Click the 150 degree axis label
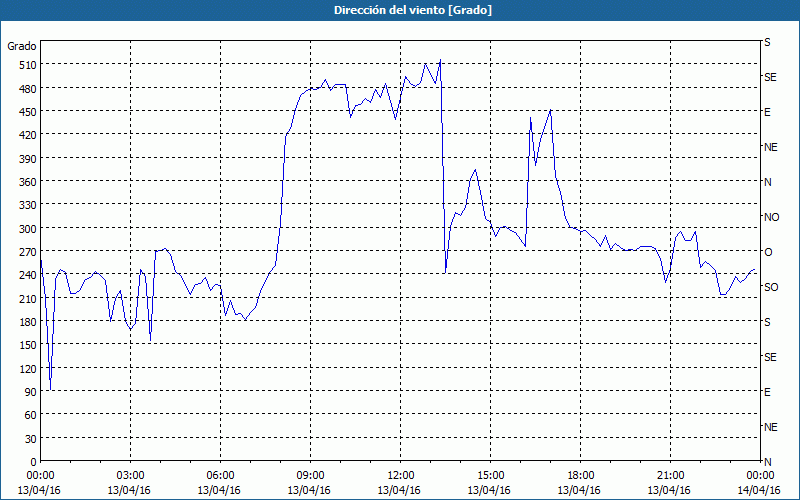800x500 pixels. tap(28, 345)
